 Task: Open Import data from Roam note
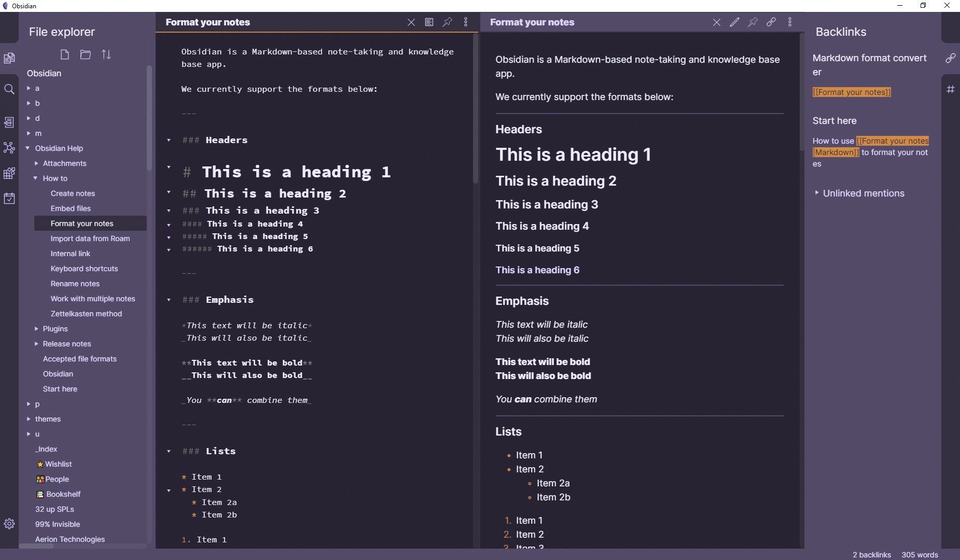click(90, 239)
